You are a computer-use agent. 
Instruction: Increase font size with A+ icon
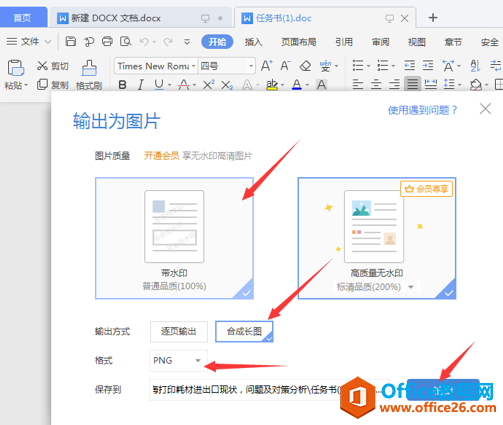coord(267,66)
